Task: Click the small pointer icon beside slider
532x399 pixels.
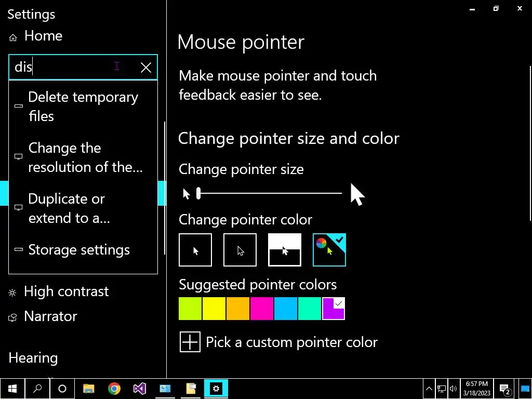Action: tap(187, 194)
